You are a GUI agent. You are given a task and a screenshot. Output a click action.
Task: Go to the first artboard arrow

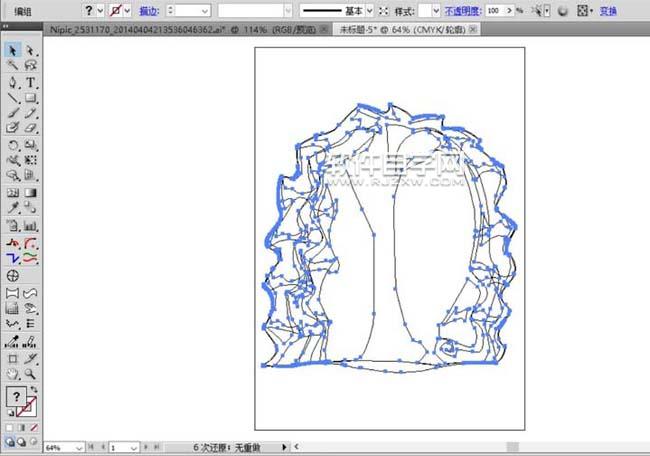(x=91, y=447)
